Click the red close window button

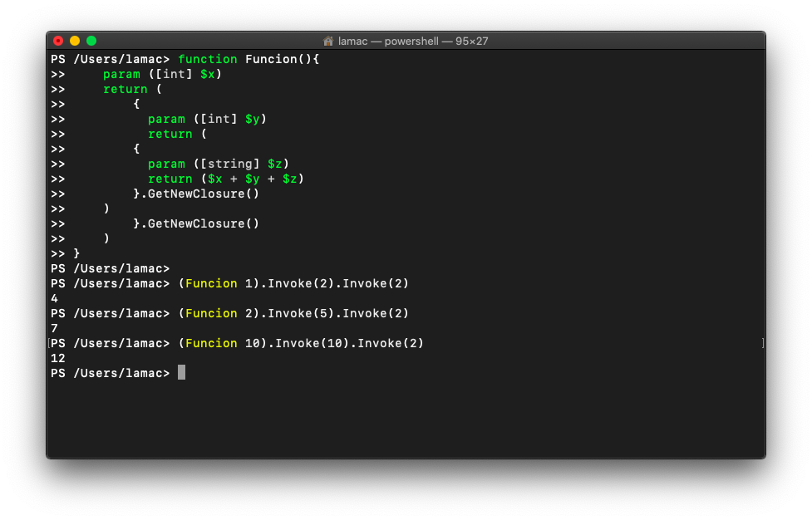coord(58,41)
